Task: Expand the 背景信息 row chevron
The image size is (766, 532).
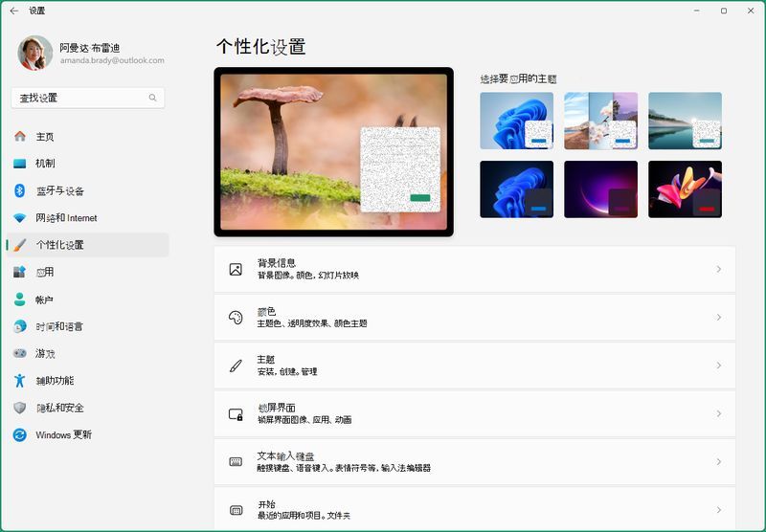Action: click(x=719, y=269)
